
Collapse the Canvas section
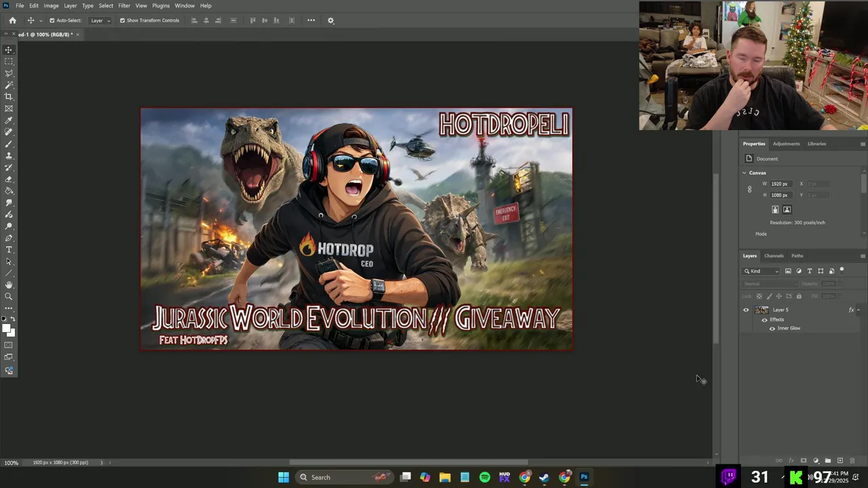744,173
